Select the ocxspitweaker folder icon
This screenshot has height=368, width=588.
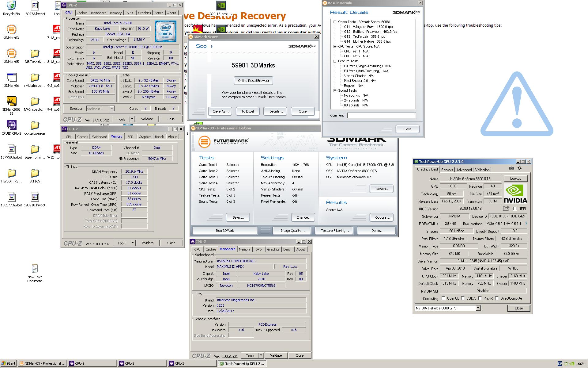tap(35, 128)
